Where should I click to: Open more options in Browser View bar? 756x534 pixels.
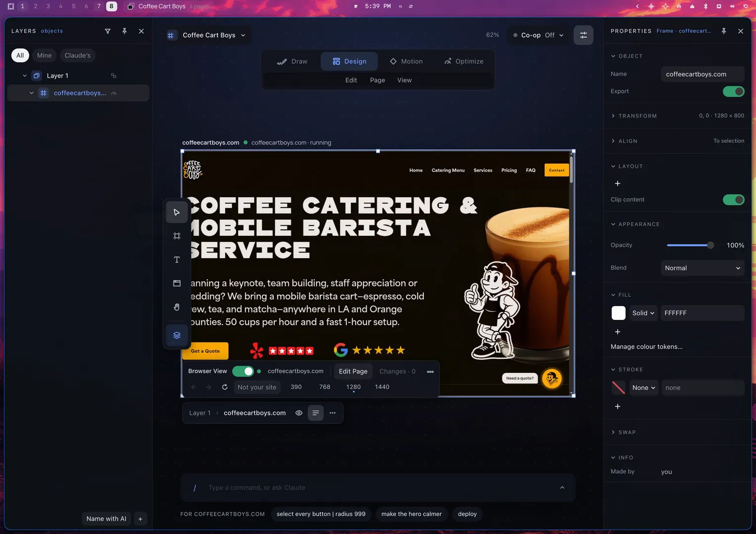tap(430, 372)
